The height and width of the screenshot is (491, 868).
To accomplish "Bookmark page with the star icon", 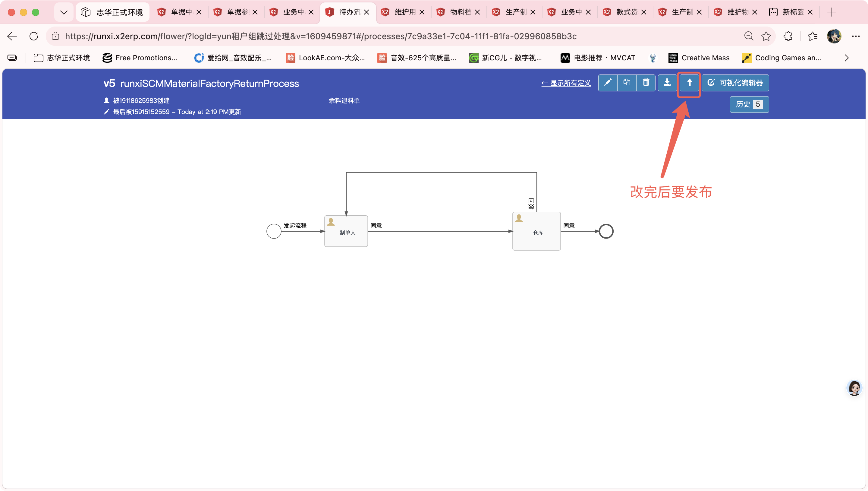I will pyautogui.click(x=766, y=36).
